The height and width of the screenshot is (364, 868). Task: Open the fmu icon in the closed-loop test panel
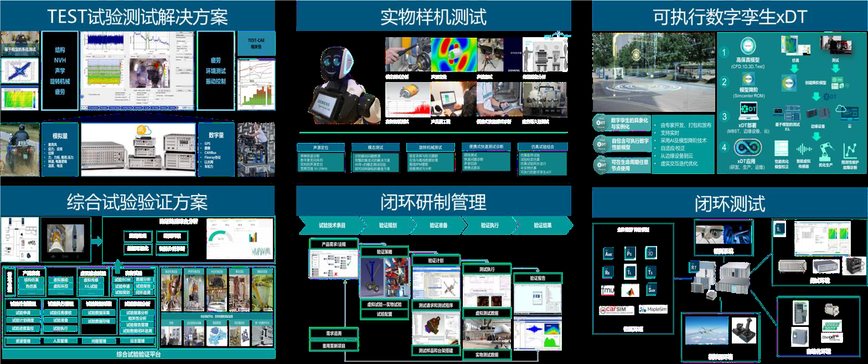(608, 290)
